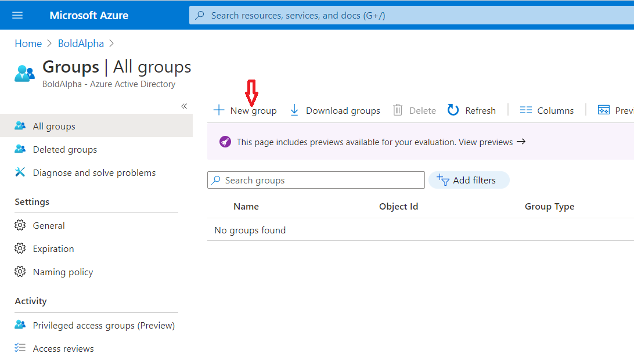
Task: Click the Delete toolbar button
Action: click(x=414, y=110)
